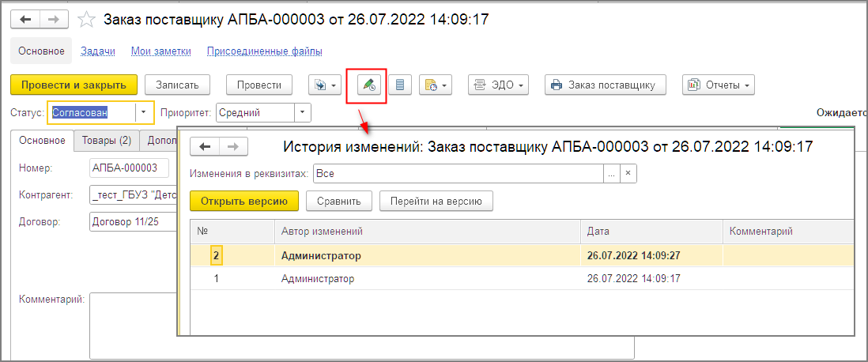Screen dimensions: 868x362
Task: Click the Номер field АПБА-000003
Action: pos(130,168)
